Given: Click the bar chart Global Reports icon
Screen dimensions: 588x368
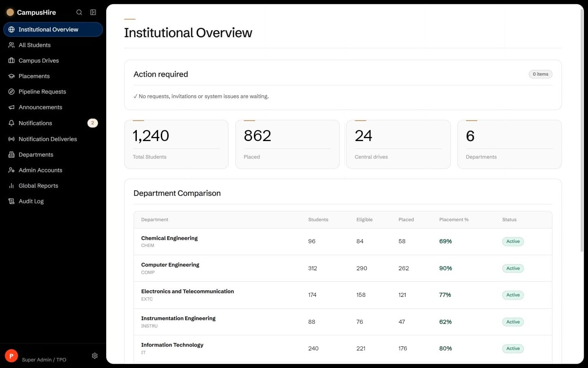Looking at the screenshot, I should [x=11, y=186].
